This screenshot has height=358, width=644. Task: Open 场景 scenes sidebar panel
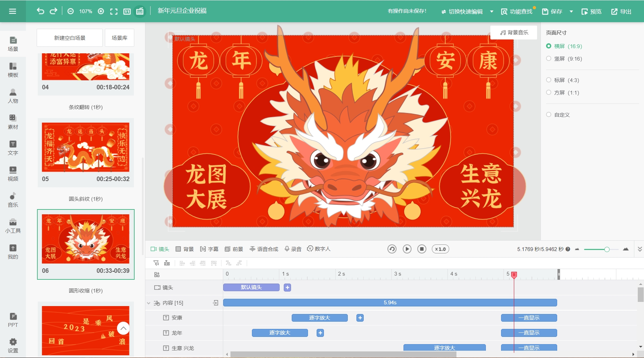tap(13, 44)
